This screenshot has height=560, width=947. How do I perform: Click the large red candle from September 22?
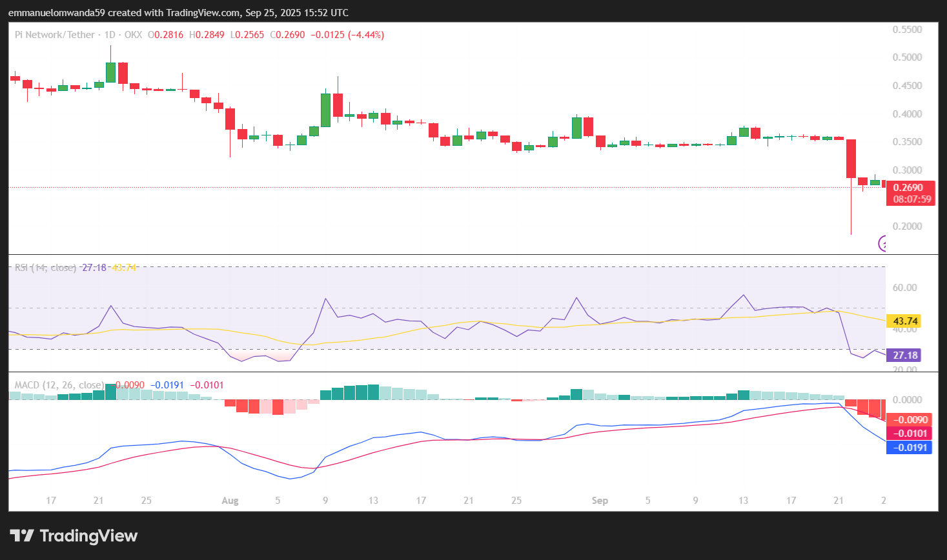point(851,158)
